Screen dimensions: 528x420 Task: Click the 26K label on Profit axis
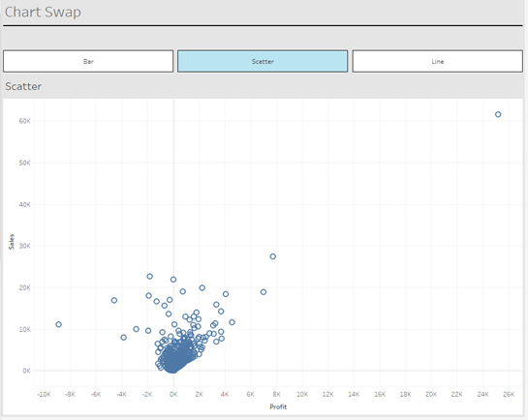pyautogui.click(x=509, y=394)
